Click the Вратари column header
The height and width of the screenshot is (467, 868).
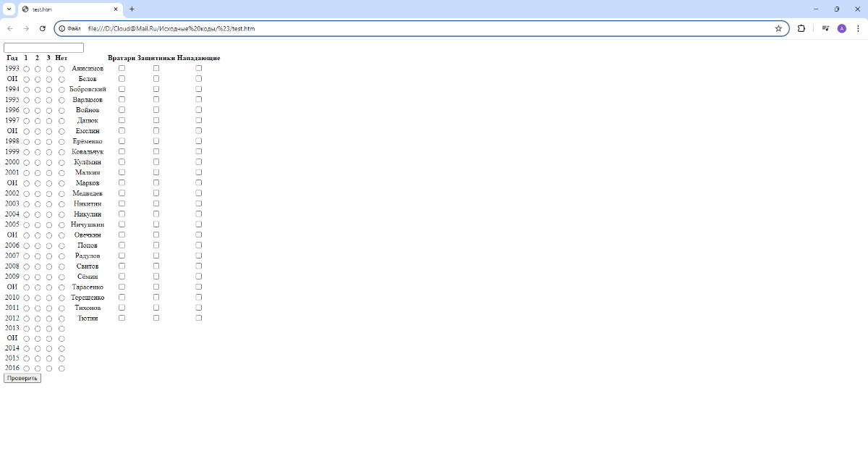tap(122, 58)
